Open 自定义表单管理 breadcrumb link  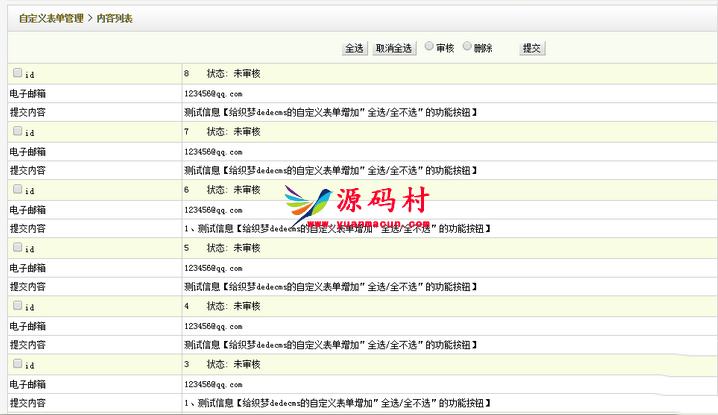51,19
